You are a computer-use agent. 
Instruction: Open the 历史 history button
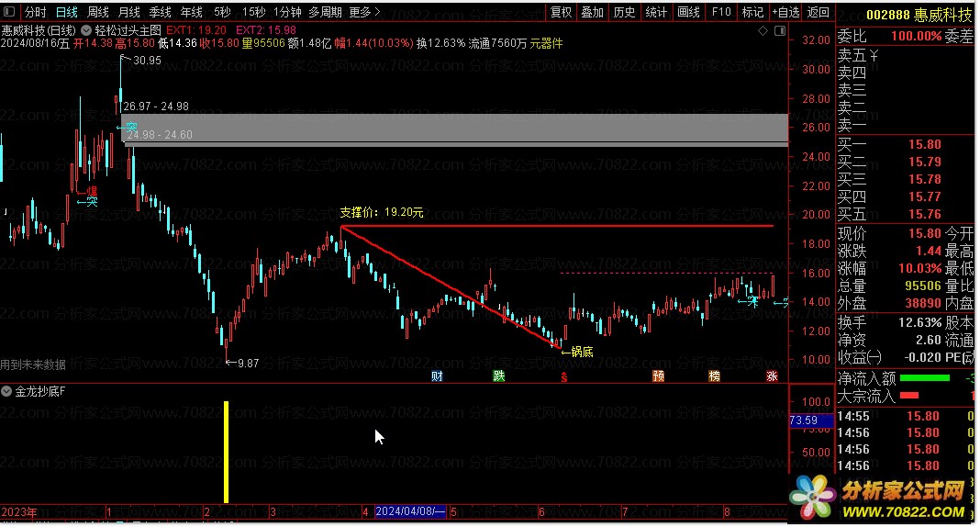(624, 12)
